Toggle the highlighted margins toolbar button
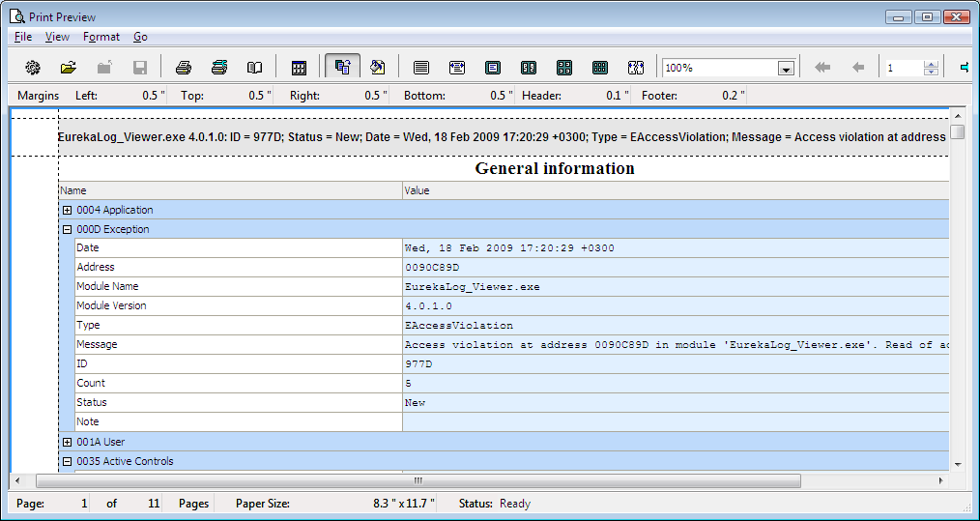This screenshot has width=980, height=521. (x=342, y=67)
